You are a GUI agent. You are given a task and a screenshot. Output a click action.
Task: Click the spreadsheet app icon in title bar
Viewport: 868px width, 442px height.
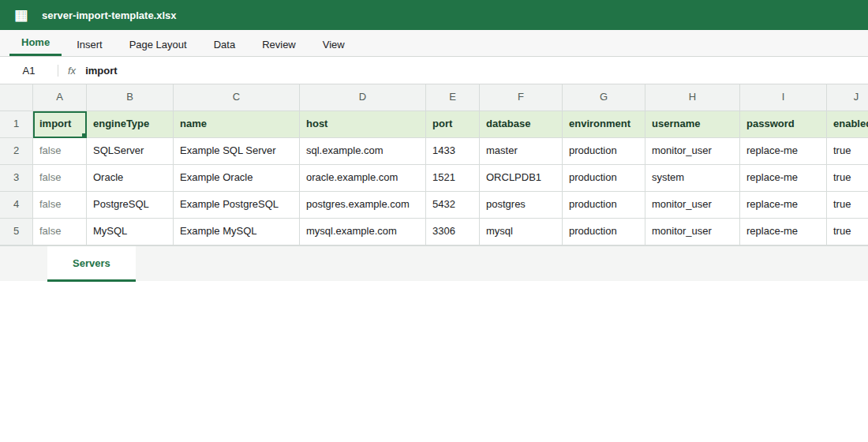(21, 16)
